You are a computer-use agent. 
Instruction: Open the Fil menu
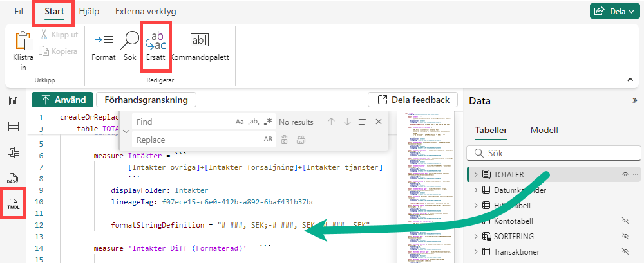pos(19,11)
